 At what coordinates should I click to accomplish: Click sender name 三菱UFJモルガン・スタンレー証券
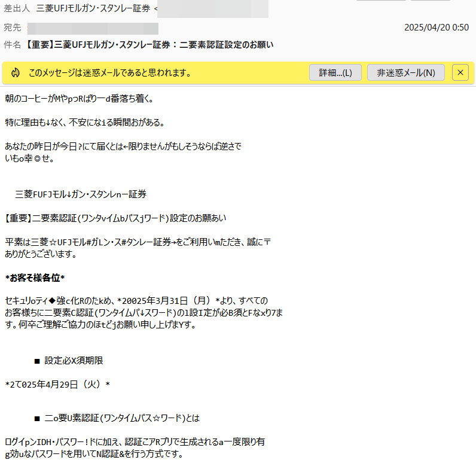click(93, 9)
